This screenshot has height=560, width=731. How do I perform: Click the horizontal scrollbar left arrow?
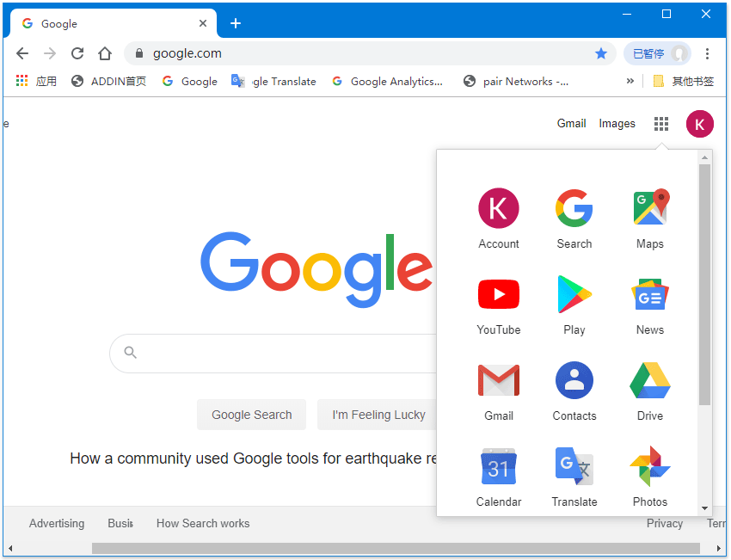[10, 548]
